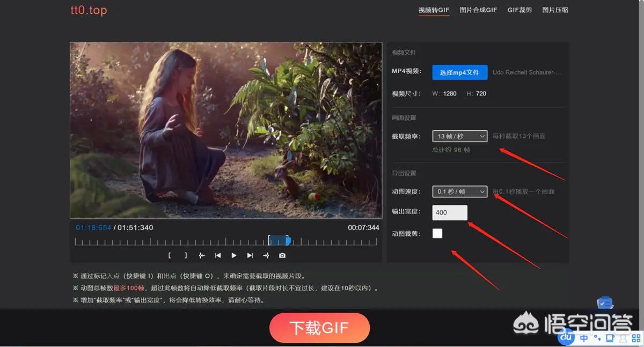
Task: Open IME soft keyboard icon
Action: point(610,338)
